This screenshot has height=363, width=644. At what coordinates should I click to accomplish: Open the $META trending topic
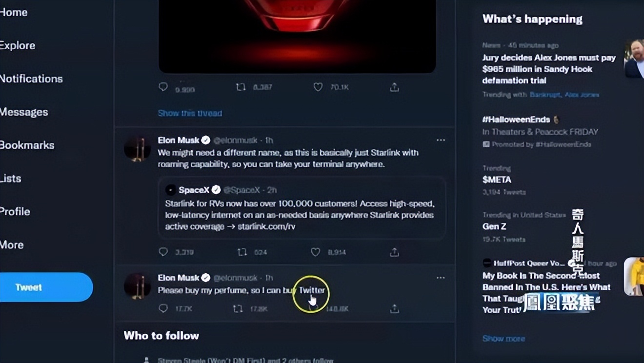497,180
